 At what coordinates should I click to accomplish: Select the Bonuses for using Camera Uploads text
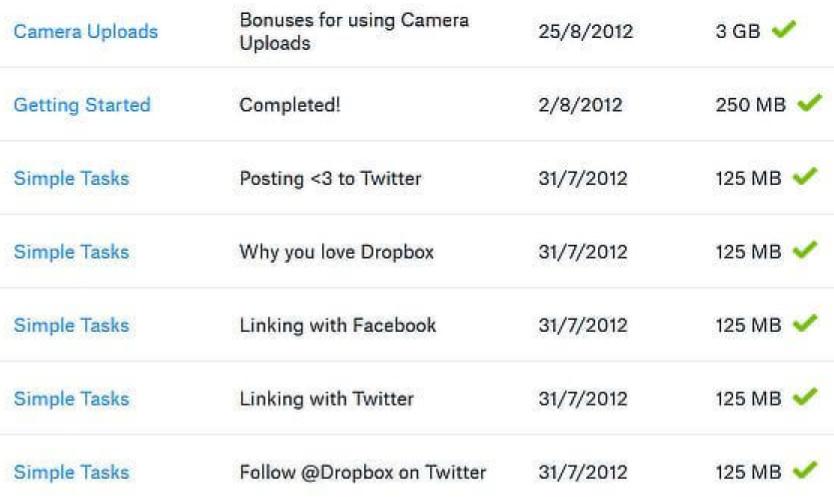[x=354, y=31]
